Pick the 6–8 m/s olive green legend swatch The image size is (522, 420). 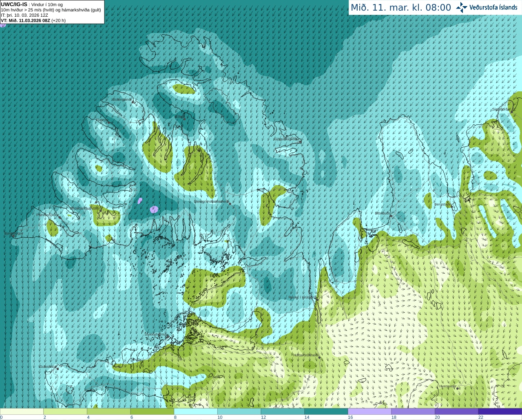coord(152,411)
